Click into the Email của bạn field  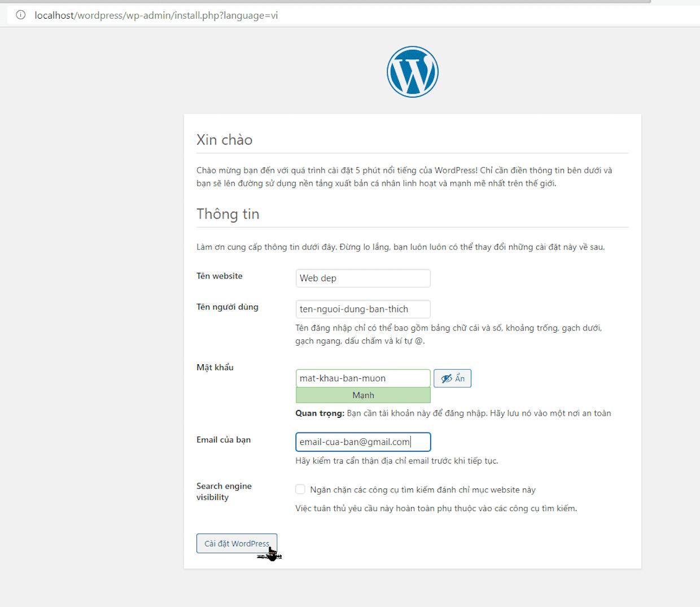coord(363,442)
